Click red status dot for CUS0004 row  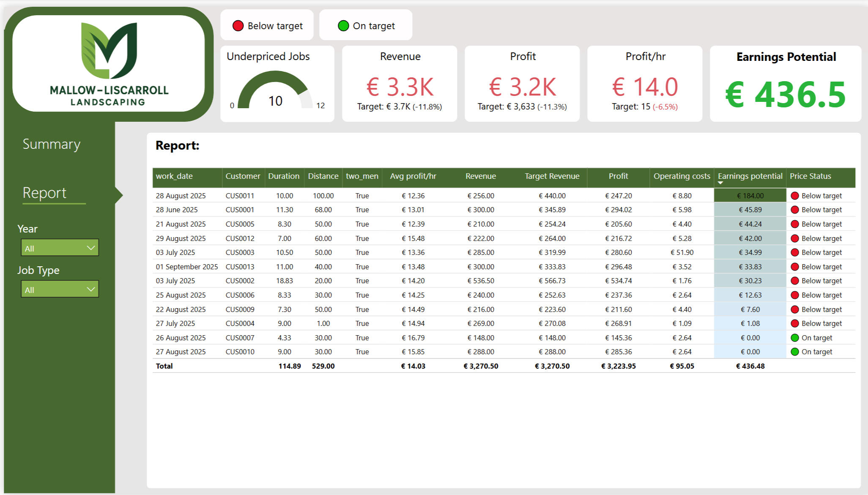point(794,323)
